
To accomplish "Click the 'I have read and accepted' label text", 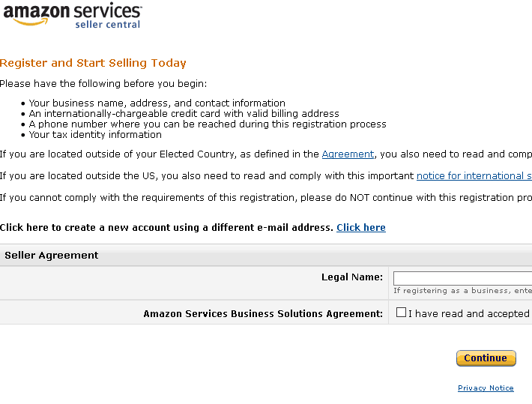I will [469, 313].
